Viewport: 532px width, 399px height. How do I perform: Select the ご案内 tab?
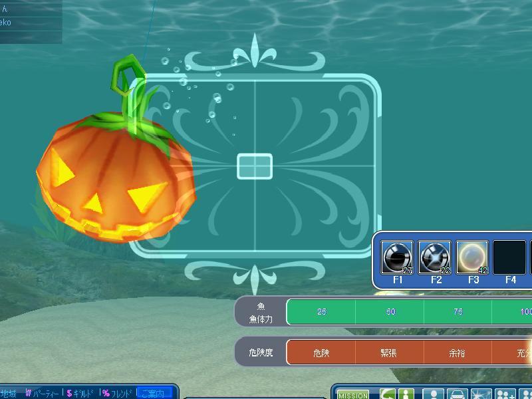tap(154, 393)
